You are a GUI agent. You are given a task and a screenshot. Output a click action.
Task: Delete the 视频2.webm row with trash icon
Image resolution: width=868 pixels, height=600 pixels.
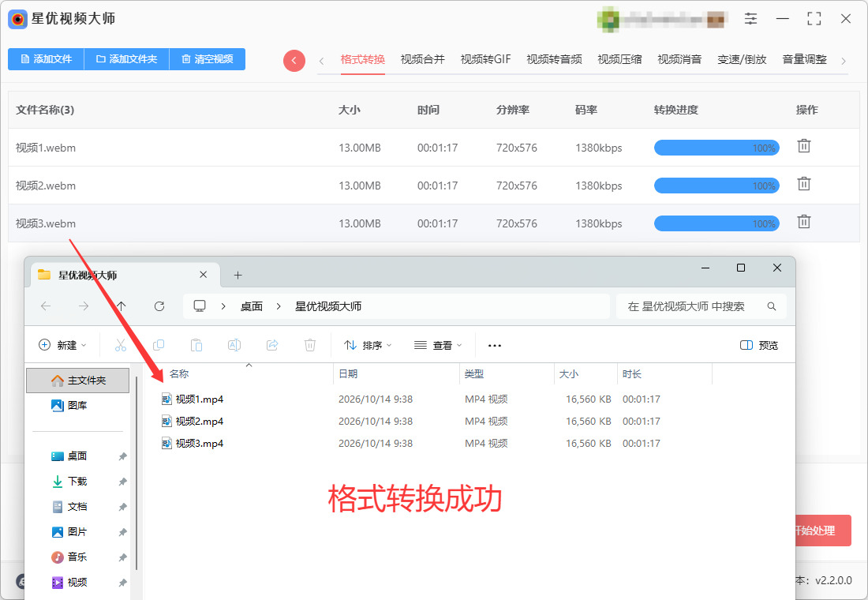pos(804,184)
